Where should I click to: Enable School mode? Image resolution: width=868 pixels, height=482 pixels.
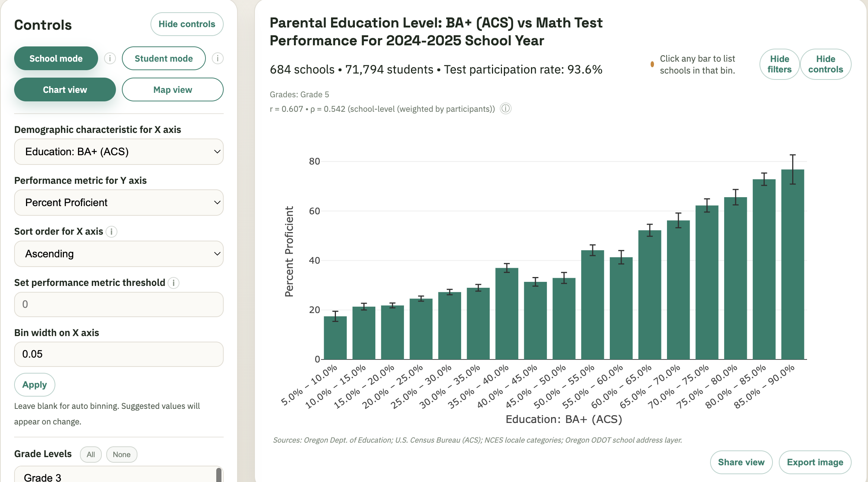coord(56,58)
